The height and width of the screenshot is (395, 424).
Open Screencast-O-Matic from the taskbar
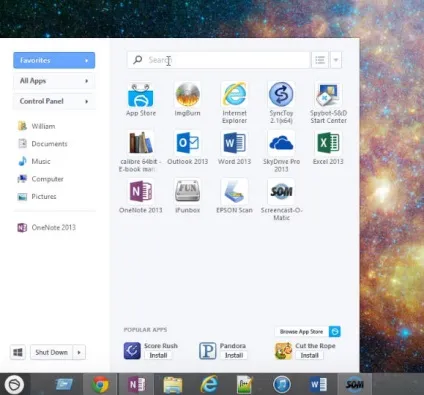coord(354,385)
